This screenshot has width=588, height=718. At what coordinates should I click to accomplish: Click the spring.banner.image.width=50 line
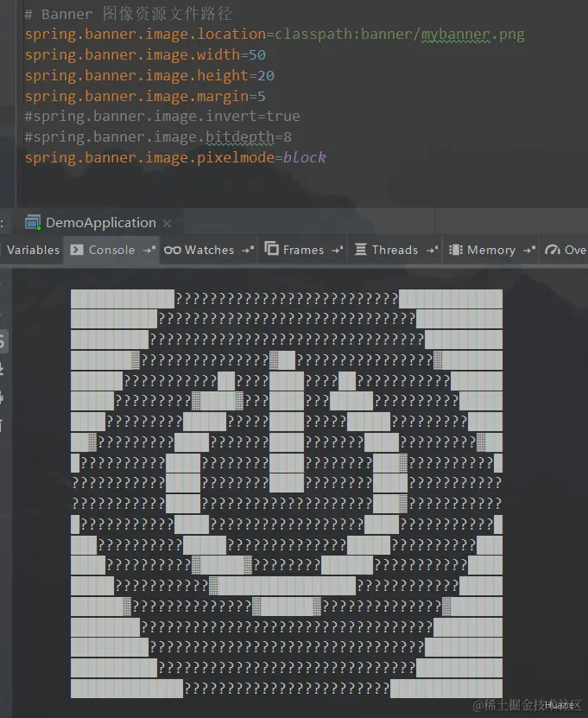(145, 55)
